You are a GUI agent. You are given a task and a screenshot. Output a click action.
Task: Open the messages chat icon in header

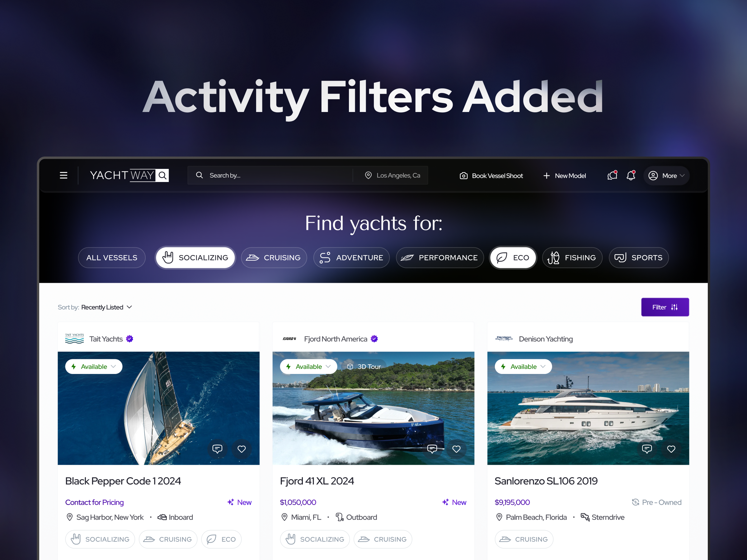[612, 175]
